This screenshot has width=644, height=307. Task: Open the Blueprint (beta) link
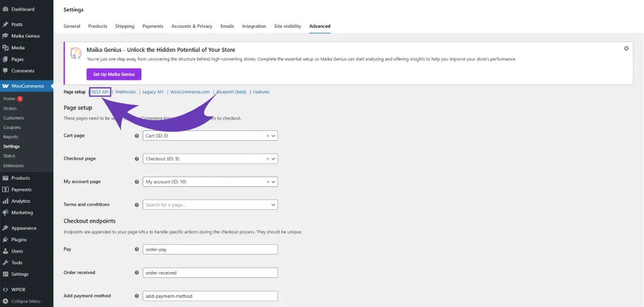[x=231, y=92]
